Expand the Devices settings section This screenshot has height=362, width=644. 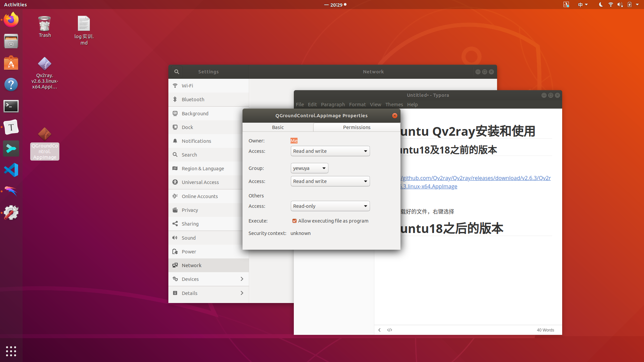(x=208, y=279)
